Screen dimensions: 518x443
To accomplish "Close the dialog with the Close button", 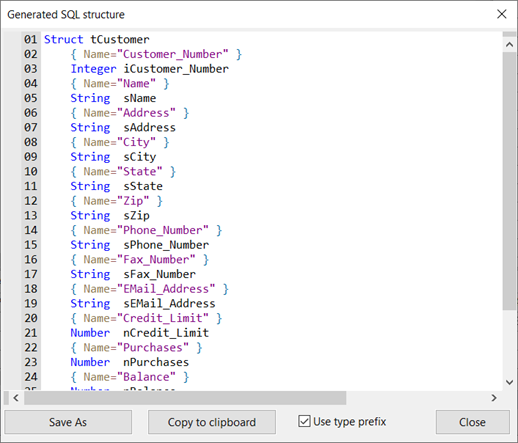I will click(472, 422).
